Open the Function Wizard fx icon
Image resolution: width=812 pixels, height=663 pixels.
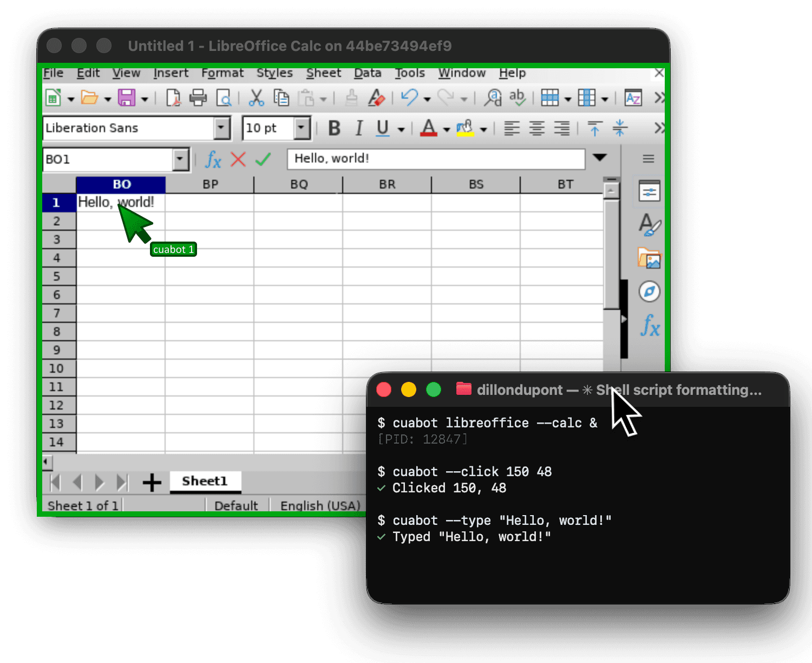point(213,159)
